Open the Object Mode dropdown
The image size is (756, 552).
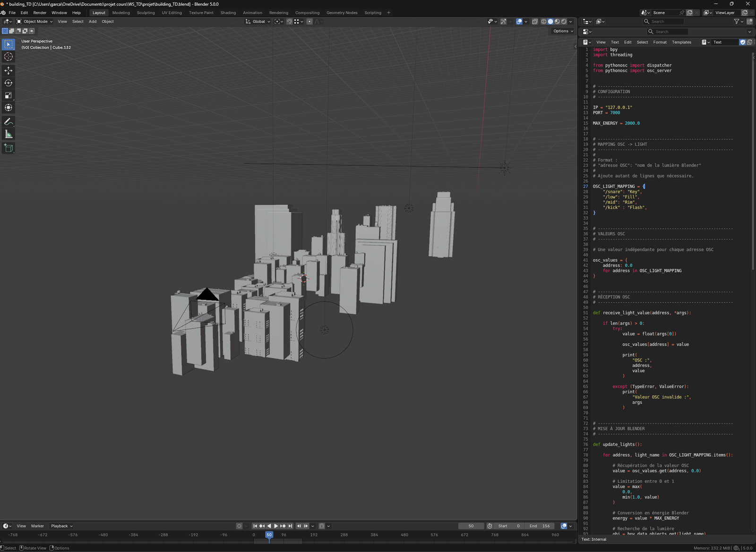click(x=35, y=21)
